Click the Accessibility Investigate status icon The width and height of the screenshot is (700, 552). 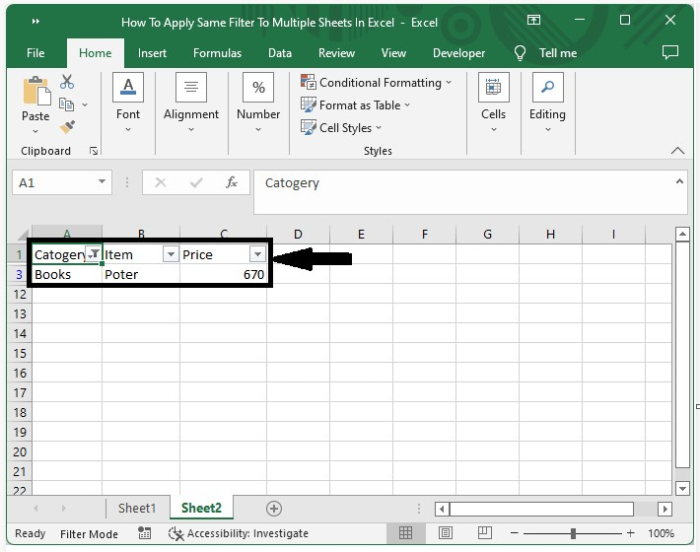[x=176, y=533]
